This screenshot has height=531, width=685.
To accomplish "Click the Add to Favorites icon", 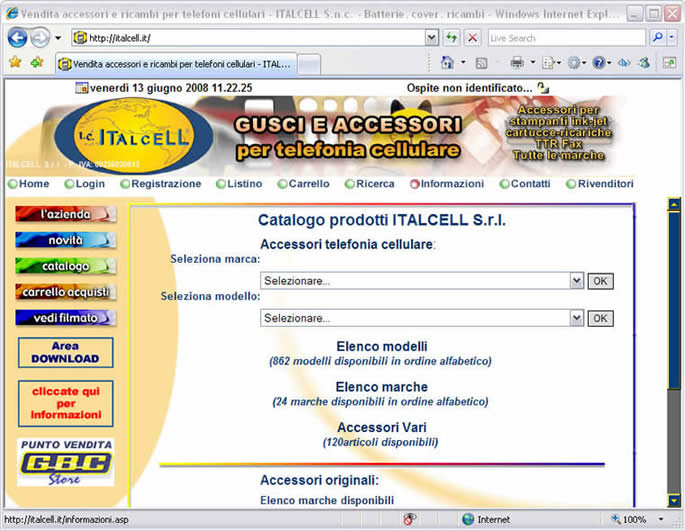I will coord(37,62).
